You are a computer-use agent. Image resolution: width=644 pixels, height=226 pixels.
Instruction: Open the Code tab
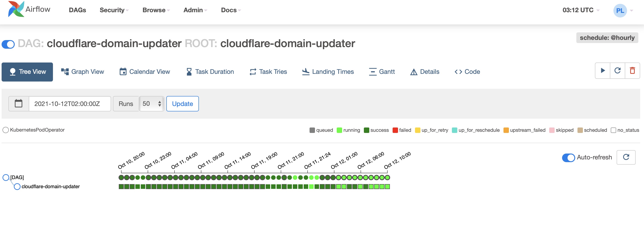coord(467,72)
